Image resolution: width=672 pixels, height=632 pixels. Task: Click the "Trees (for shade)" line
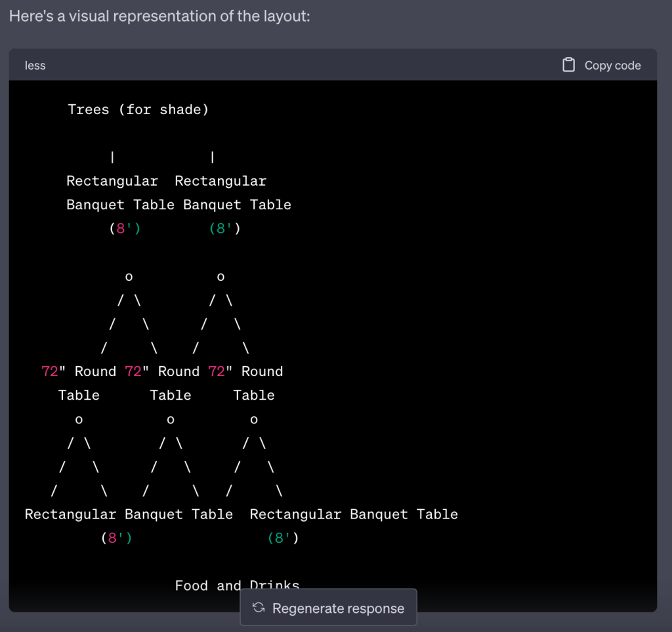click(138, 110)
